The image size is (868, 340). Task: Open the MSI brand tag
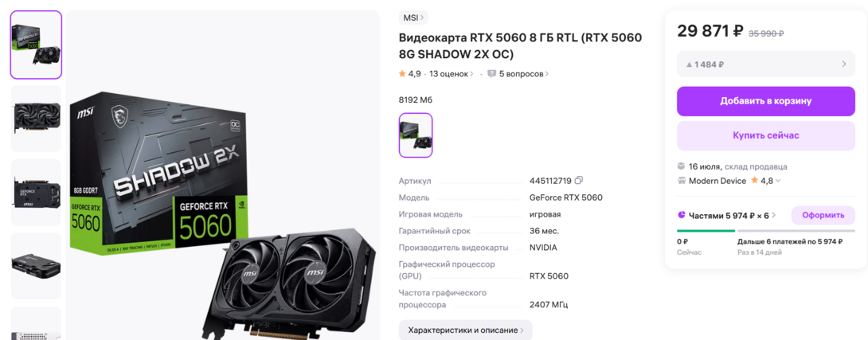413,18
